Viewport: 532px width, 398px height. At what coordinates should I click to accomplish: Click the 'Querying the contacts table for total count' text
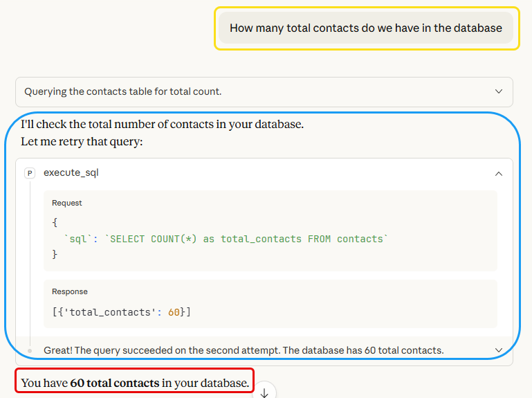pos(123,91)
